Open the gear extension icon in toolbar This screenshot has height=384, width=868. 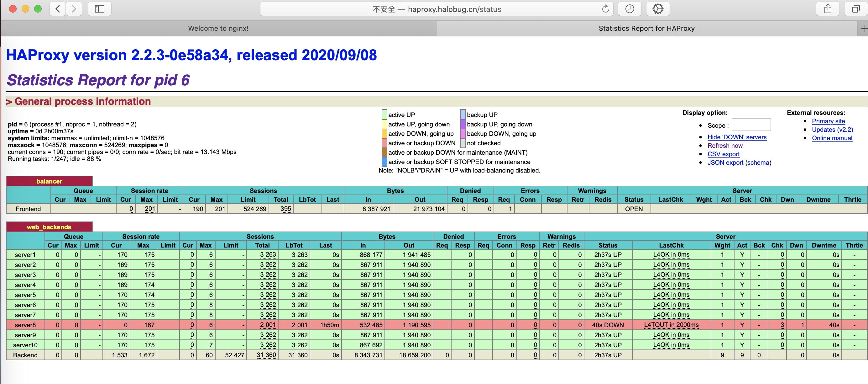658,9
